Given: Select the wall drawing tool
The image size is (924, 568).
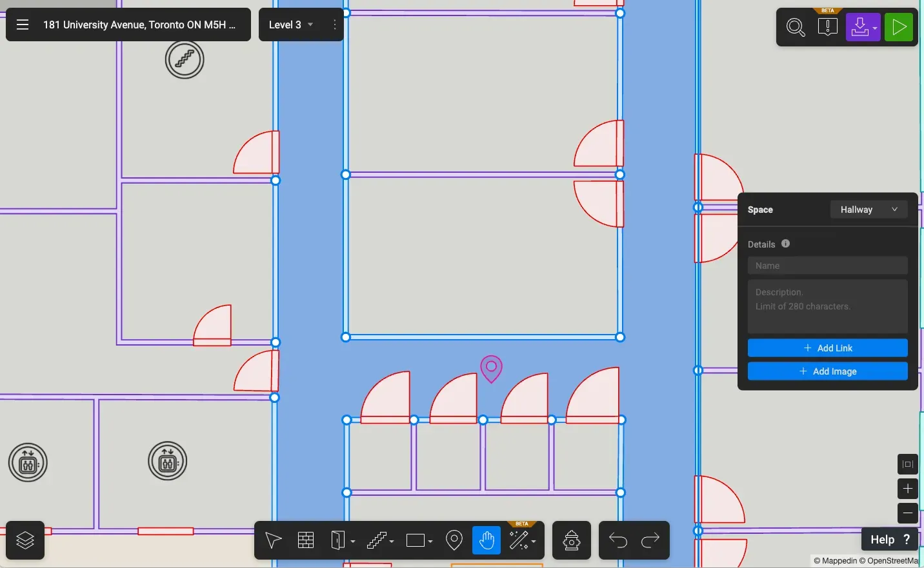Looking at the screenshot, I should click(x=306, y=540).
